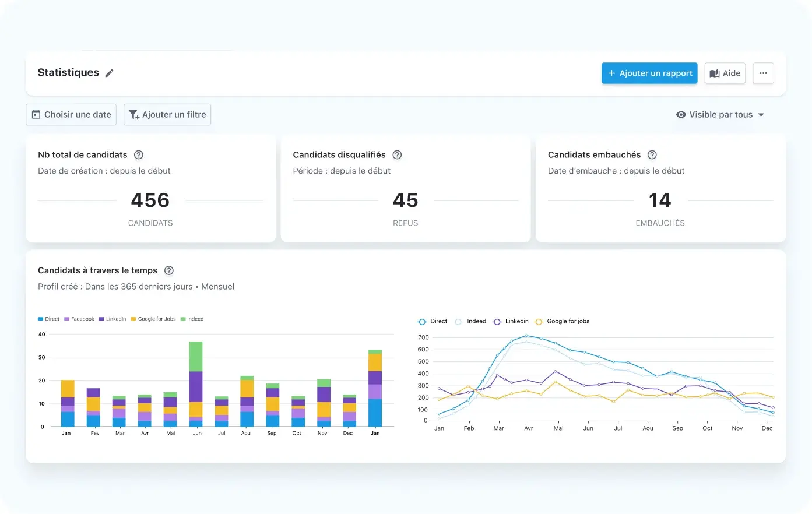This screenshot has height=514, width=812.
Task: Click help icon beside Nb total de candidats
Action: click(x=139, y=155)
